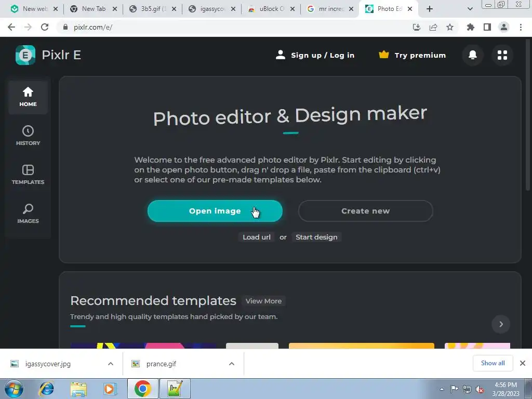Expand igassycover.jpg download options

click(111, 364)
